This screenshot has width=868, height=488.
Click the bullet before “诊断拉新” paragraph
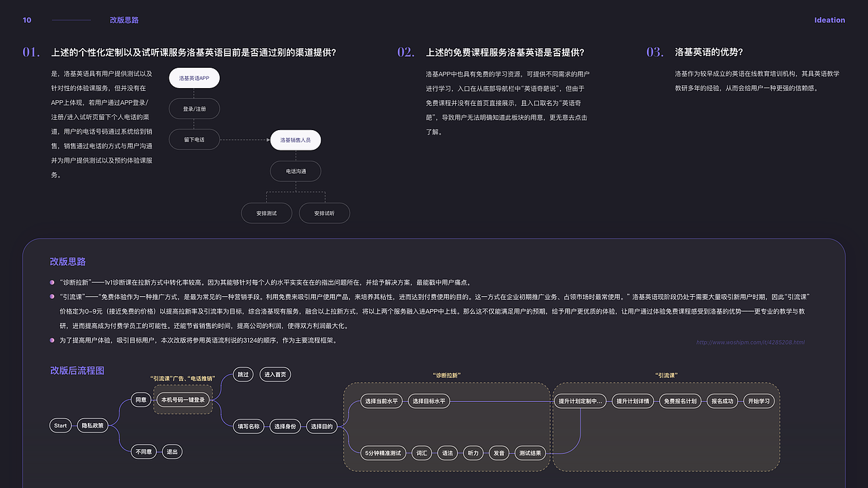[52, 283]
